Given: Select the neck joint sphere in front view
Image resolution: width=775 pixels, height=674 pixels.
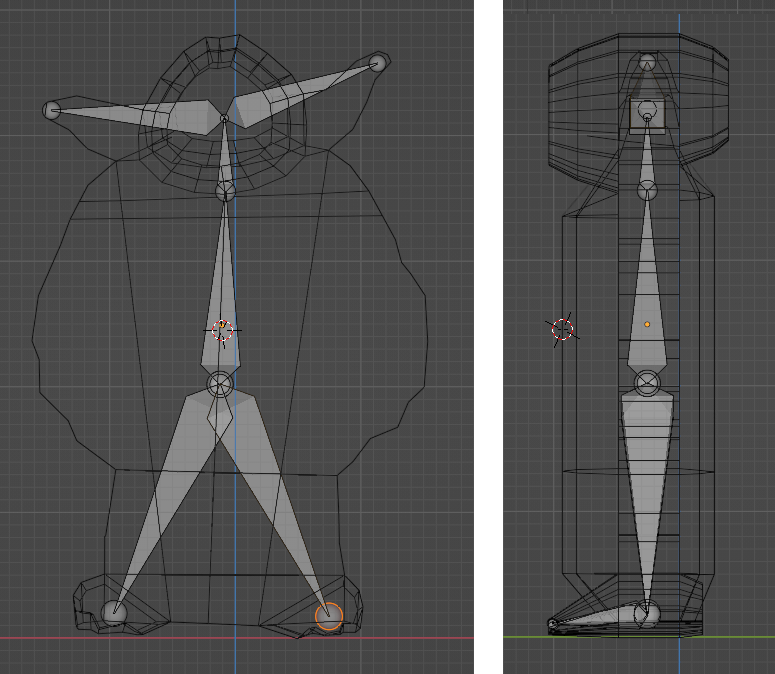Looking at the screenshot, I should 225,191.
